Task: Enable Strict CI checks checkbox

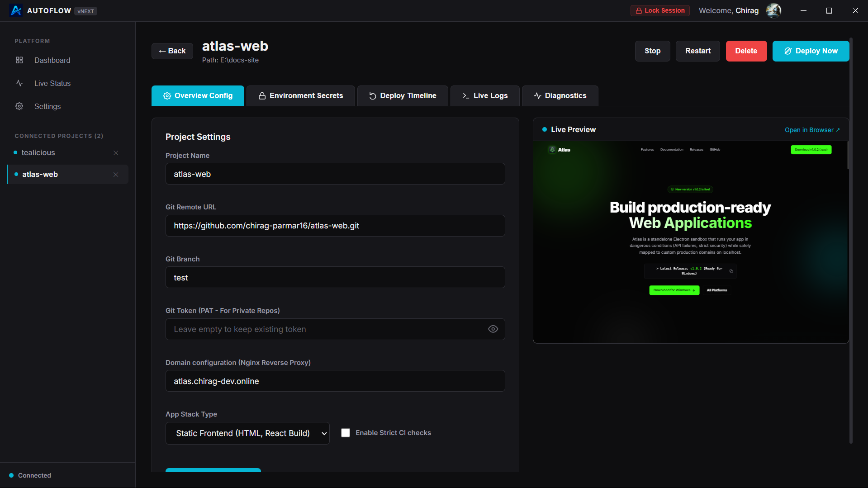Action: (346, 433)
